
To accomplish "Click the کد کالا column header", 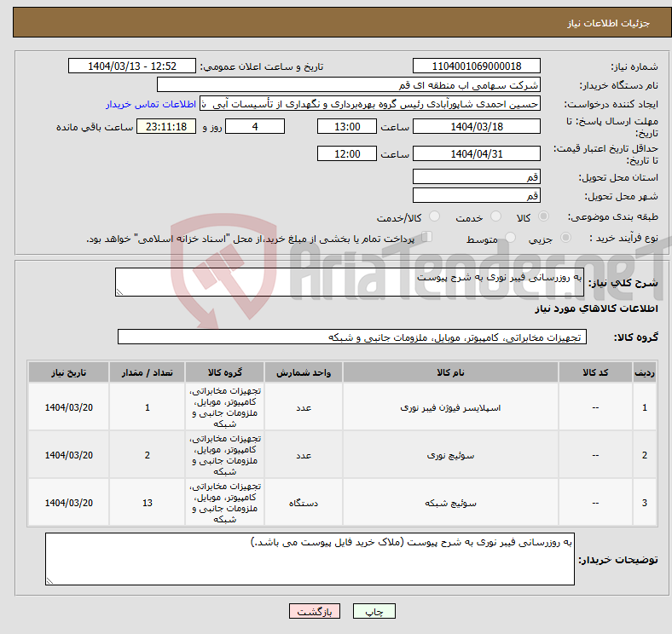I will [595, 372].
